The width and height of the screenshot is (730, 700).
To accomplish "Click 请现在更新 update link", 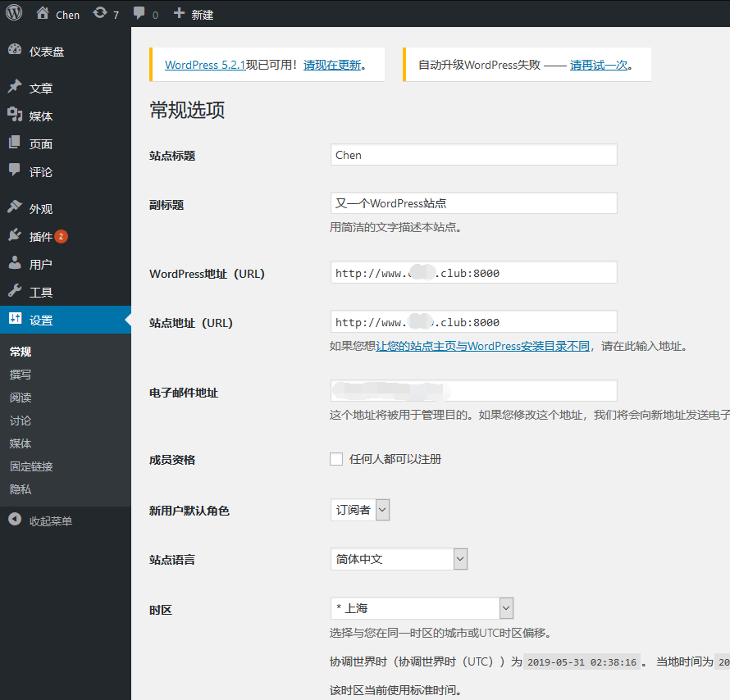I will 332,65.
